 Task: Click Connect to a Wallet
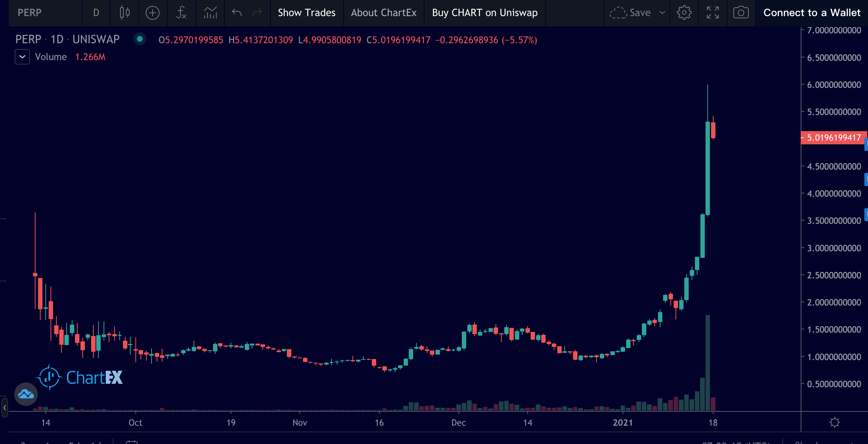[x=812, y=13]
